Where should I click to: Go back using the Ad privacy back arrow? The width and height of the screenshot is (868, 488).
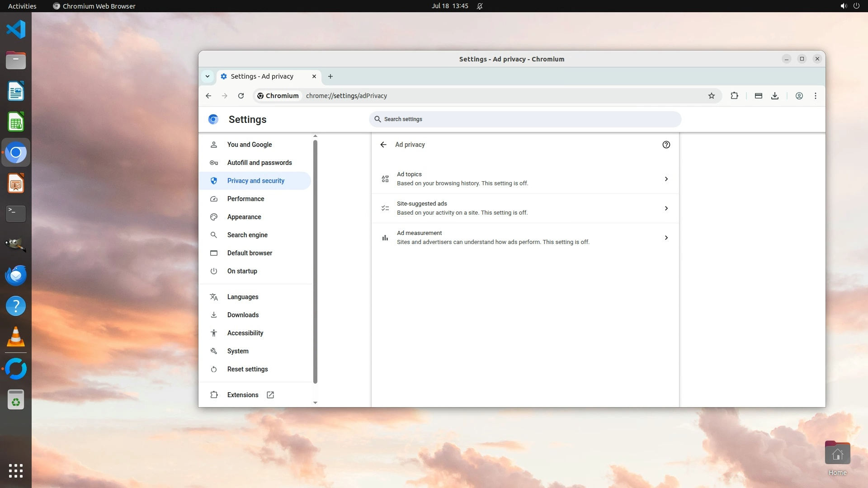[383, 145]
